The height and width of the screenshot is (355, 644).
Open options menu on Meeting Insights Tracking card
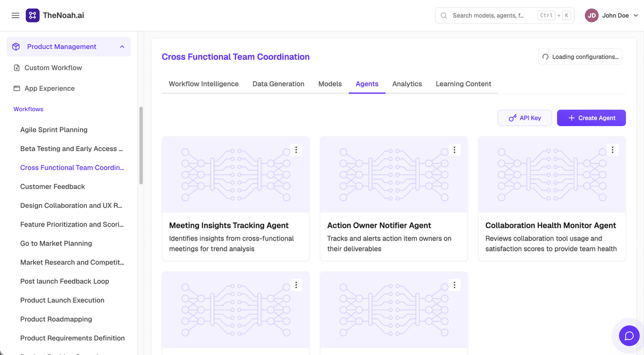click(x=296, y=150)
